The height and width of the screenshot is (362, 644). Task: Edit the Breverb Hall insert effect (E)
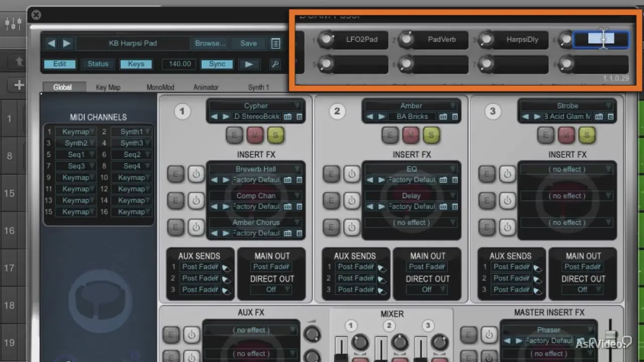(176, 174)
